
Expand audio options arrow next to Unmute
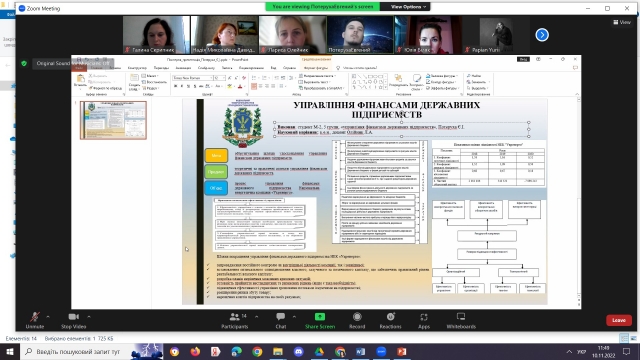tap(48, 317)
